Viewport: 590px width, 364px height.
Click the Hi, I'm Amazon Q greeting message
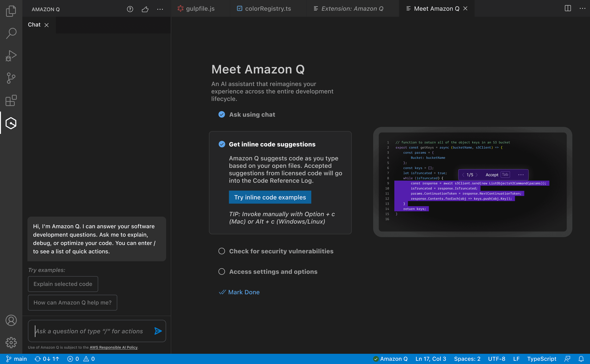(97, 239)
